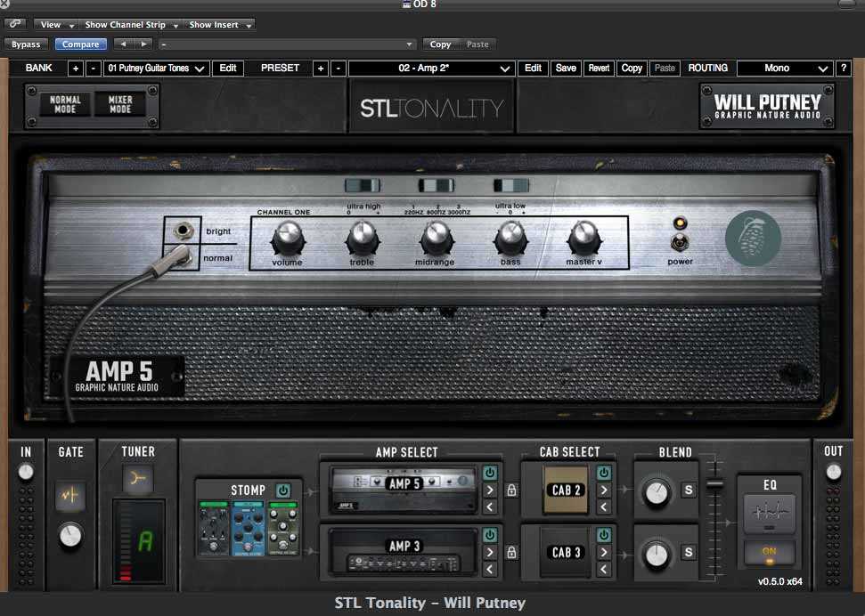Click the Compare button
The height and width of the screenshot is (616, 865).
[x=80, y=45]
